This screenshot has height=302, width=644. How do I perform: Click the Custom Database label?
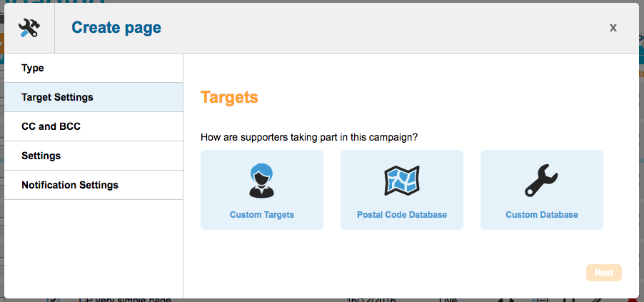pos(541,215)
